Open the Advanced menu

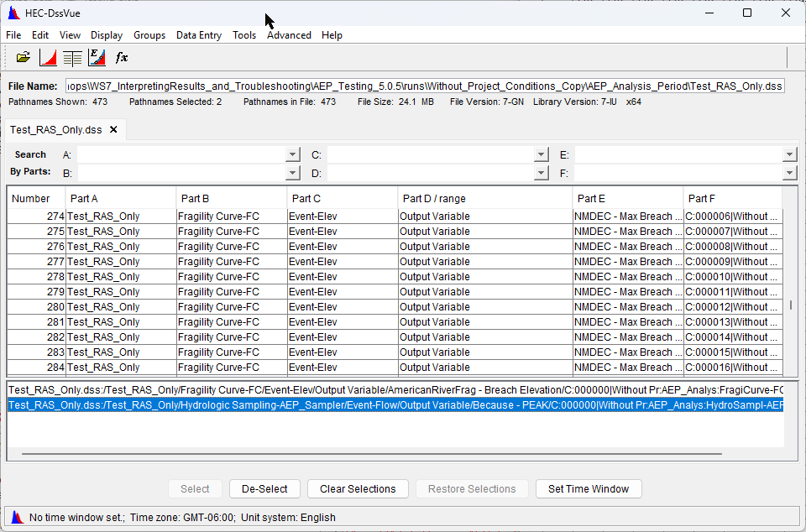[x=289, y=35]
